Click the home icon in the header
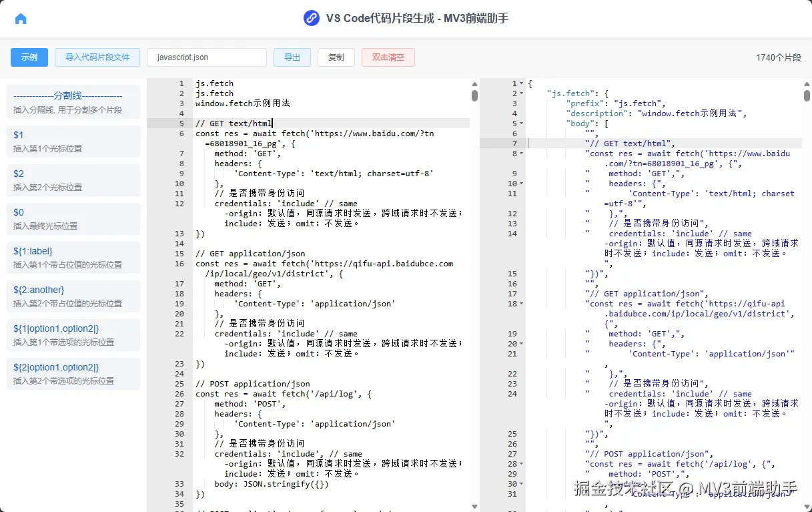This screenshot has height=512, width=812. tap(21, 19)
